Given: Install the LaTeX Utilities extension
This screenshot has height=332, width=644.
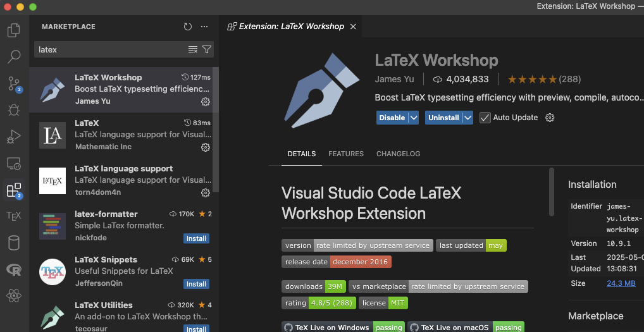Looking at the screenshot, I should point(196,329).
